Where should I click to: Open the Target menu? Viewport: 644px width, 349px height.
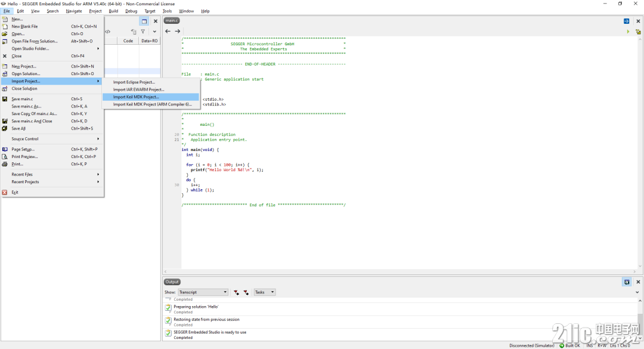pos(150,11)
